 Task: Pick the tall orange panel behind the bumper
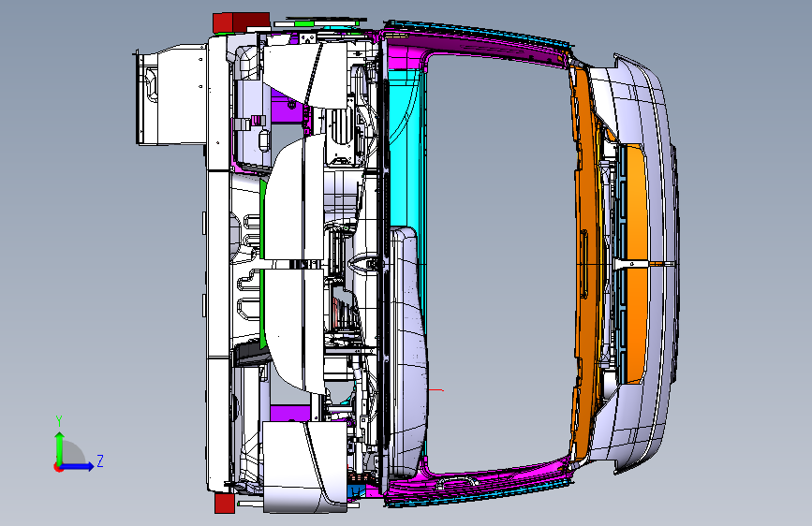585,264
